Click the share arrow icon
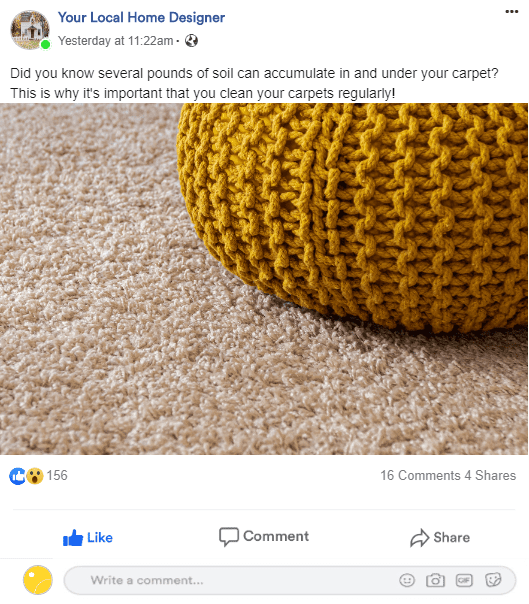Image resolution: width=529 pixels, height=604 pixels. [420, 538]
